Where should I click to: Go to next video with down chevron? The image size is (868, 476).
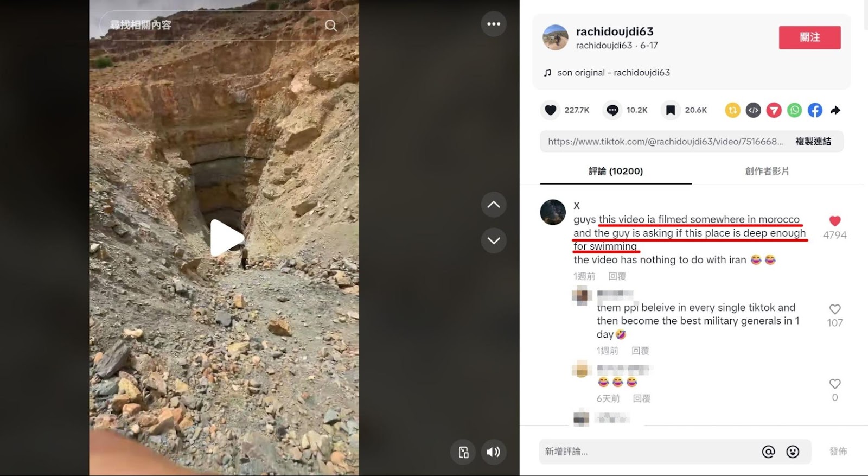494,240
